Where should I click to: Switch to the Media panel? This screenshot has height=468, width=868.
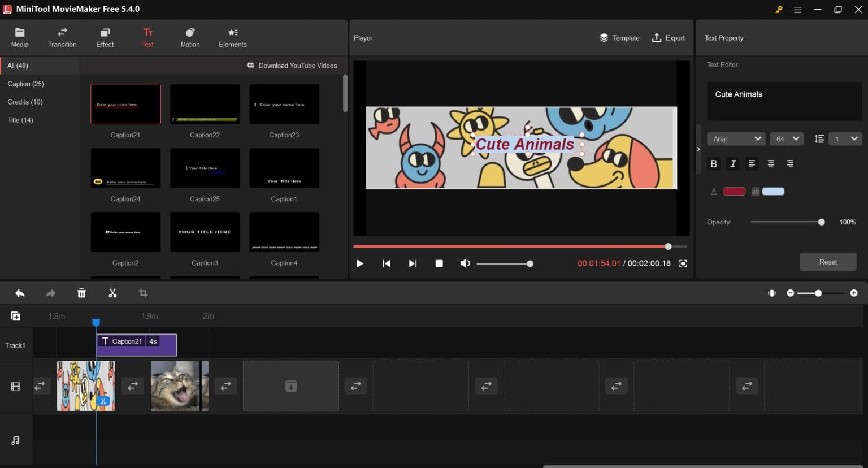click(20, 37)
